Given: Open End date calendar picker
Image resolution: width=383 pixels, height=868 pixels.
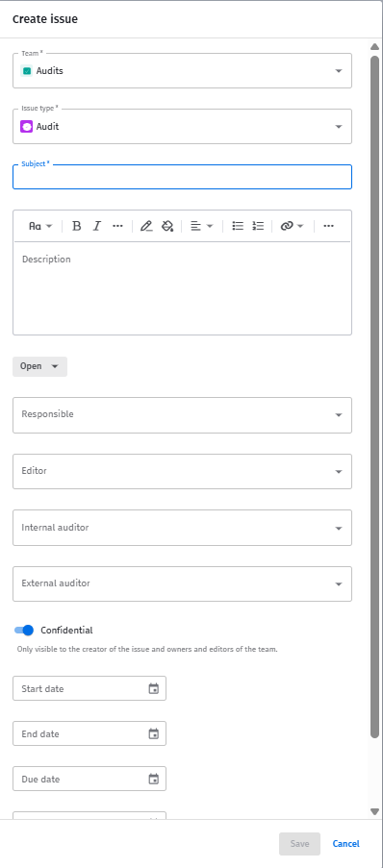Looking at the screenshot, I should coord(154,734).
